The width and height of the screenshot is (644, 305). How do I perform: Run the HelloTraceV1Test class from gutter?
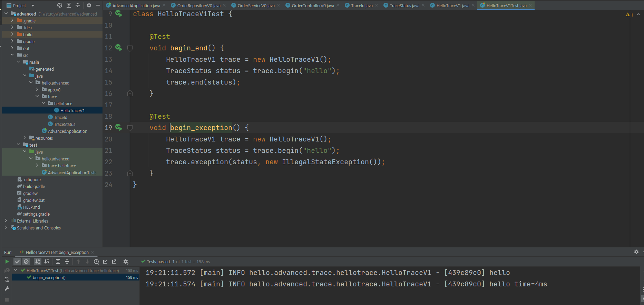click(x=119, y=13)
